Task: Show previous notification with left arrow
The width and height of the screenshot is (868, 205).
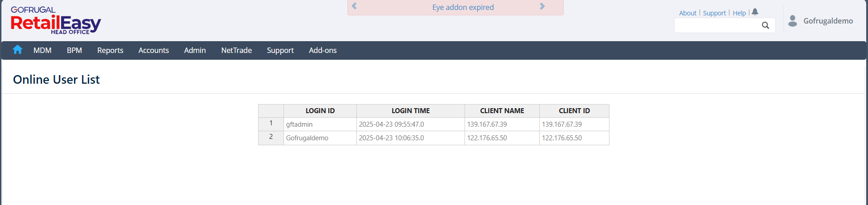Action: coord(355,6)
